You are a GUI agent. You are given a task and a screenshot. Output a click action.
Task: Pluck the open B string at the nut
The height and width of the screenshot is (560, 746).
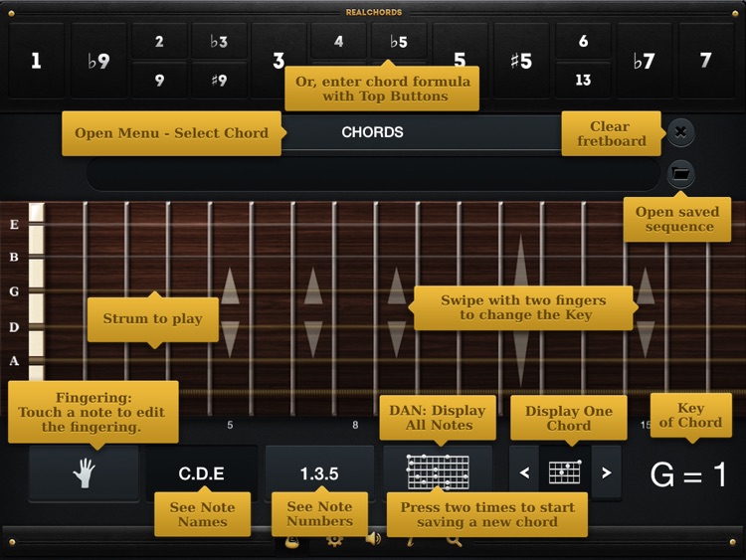point(37,257)
